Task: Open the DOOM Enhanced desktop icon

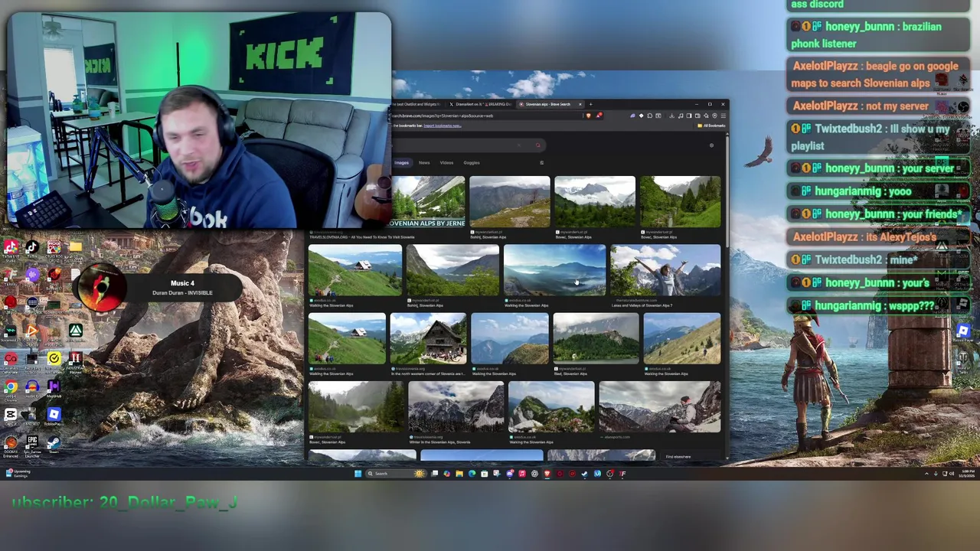Action: coord(11,443)
